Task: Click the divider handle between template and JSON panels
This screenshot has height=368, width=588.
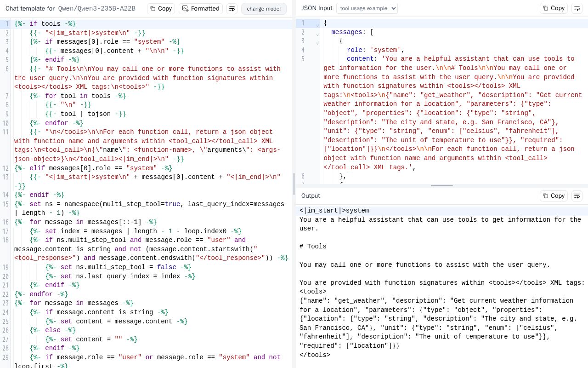Action: pyautogui.click(x=294, y=184)
